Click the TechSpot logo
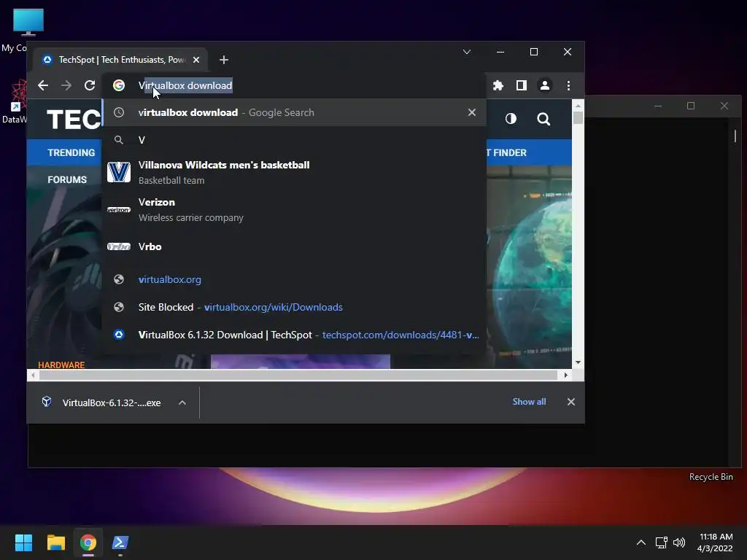747x560 pixels. (x=74, y=119)
